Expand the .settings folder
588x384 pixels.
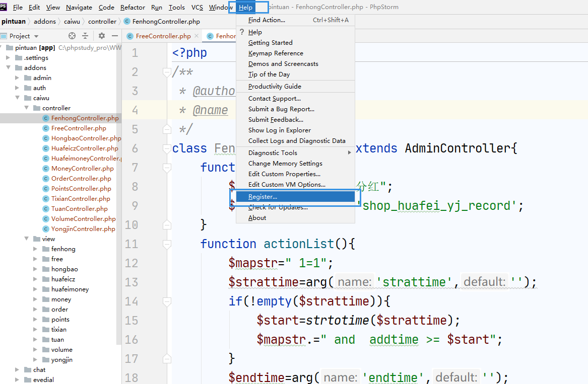(8, 58)
